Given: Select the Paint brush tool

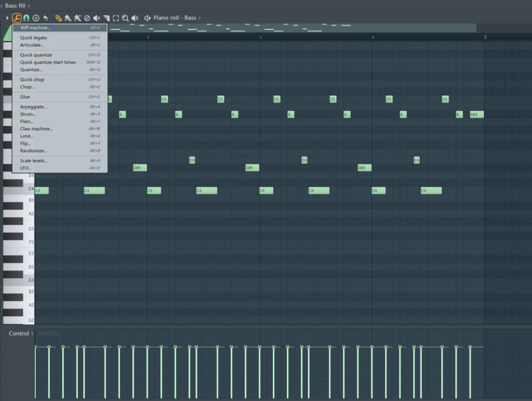Looking at the screenshot, I should tap(68, 18).
